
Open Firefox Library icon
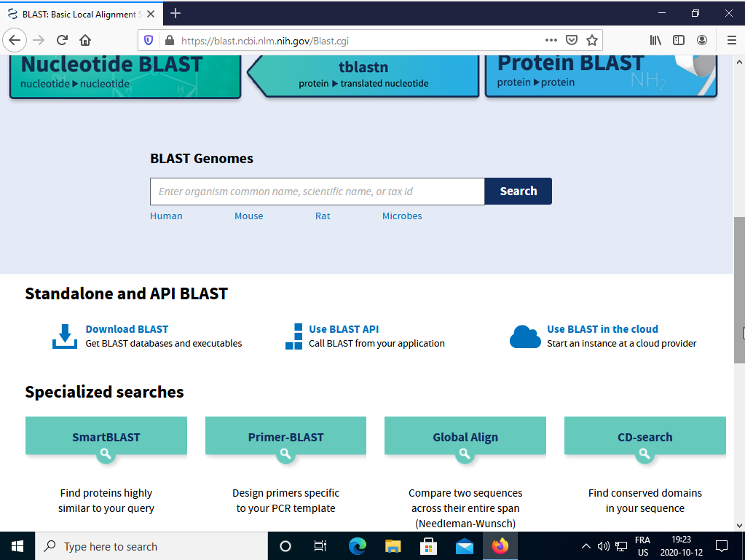click(655, 40)
